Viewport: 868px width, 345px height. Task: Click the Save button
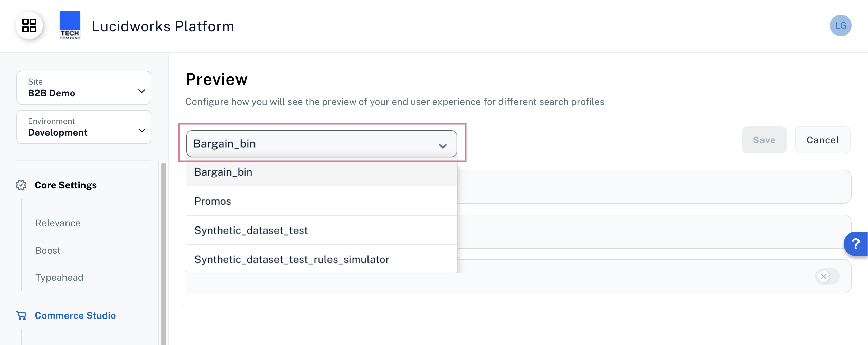point(764,140)
